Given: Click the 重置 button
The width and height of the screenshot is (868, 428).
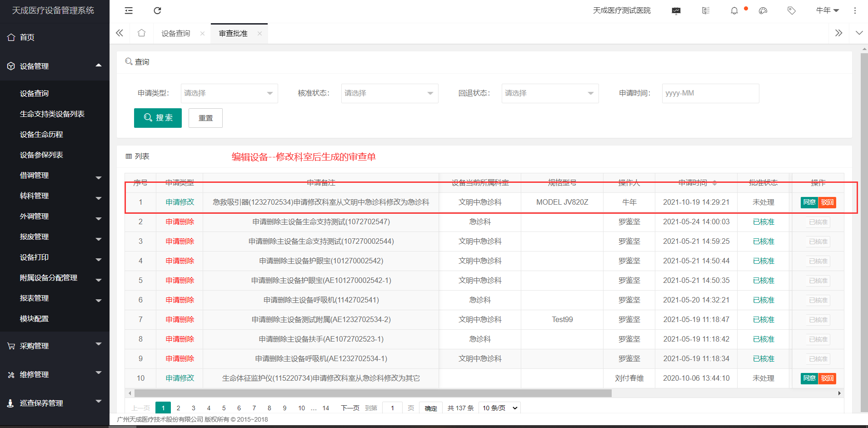Looking at the screenshot, I should pos(205,118).
